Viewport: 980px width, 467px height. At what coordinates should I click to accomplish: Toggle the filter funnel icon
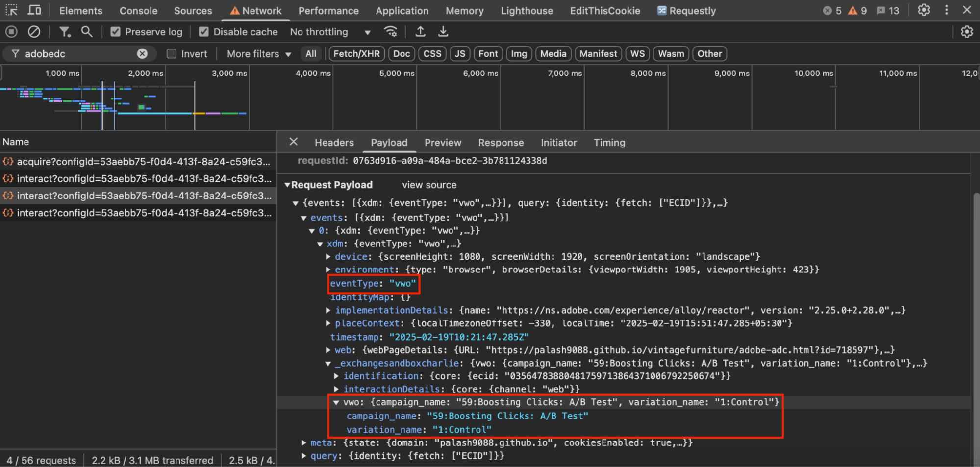[x=64, y=32]
